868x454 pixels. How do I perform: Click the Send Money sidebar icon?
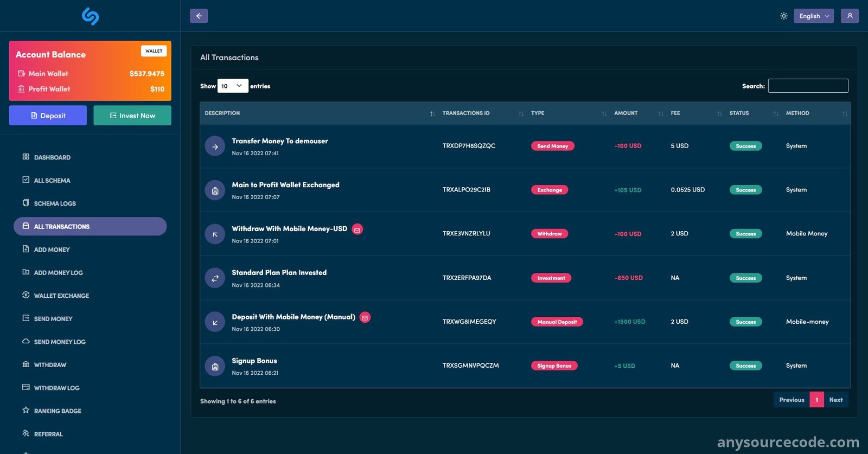tap(25, 318)
